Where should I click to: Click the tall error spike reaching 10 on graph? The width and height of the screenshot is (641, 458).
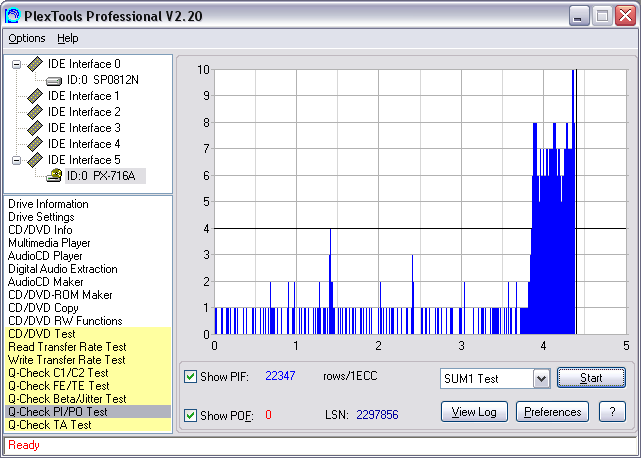click(x=573, y=202)
